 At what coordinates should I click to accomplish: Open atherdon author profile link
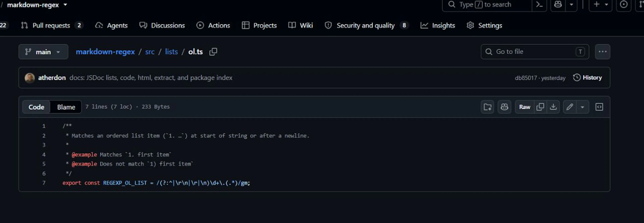pos(52,78)
